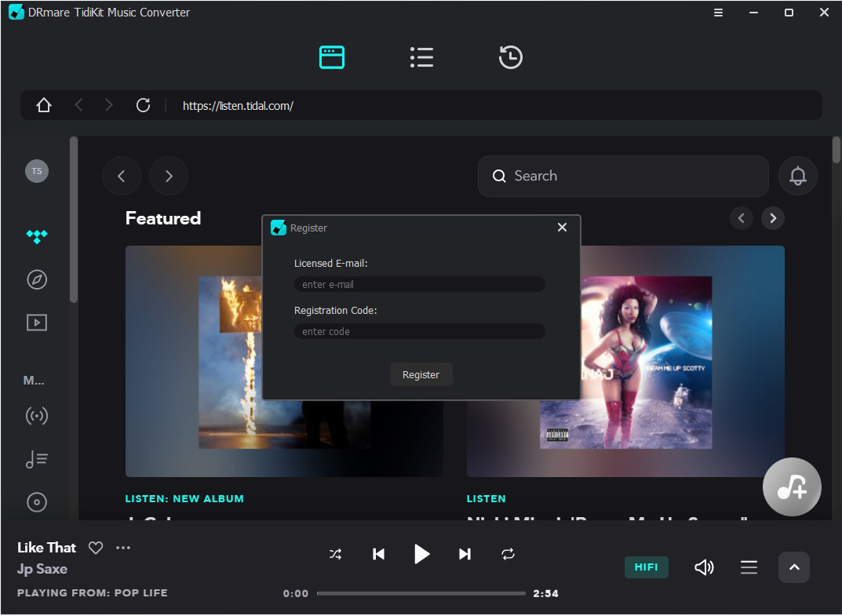This screenshot has width=842, height=616.
Task: Close the Register dialog
Action: click(562, 227)
